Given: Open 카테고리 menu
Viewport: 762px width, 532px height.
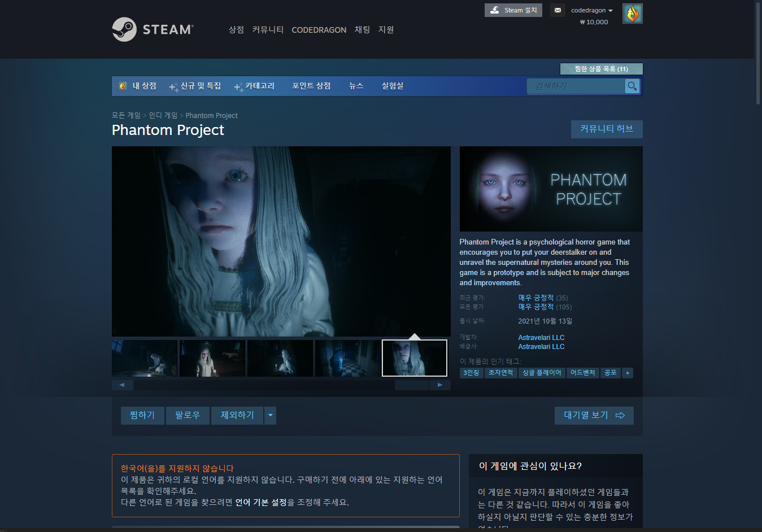Looking at the screenshot, I should click(255, 86).
